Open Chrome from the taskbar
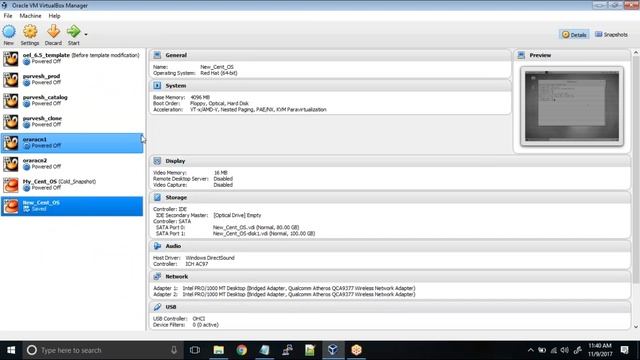 tap(242, 350)
